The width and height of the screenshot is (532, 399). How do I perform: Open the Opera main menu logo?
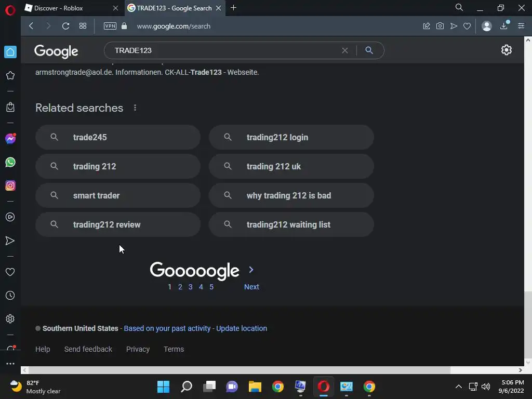pos(10,10)
